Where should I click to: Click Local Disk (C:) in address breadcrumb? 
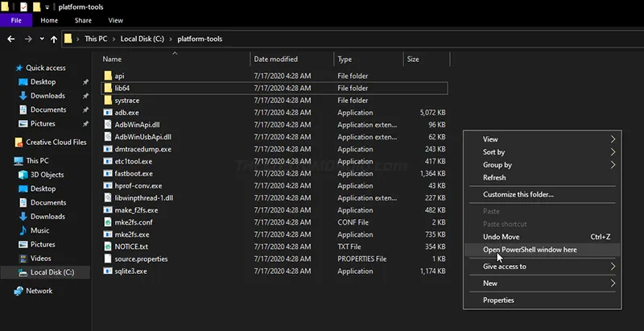pyautogui.click(x=142, y=39)
